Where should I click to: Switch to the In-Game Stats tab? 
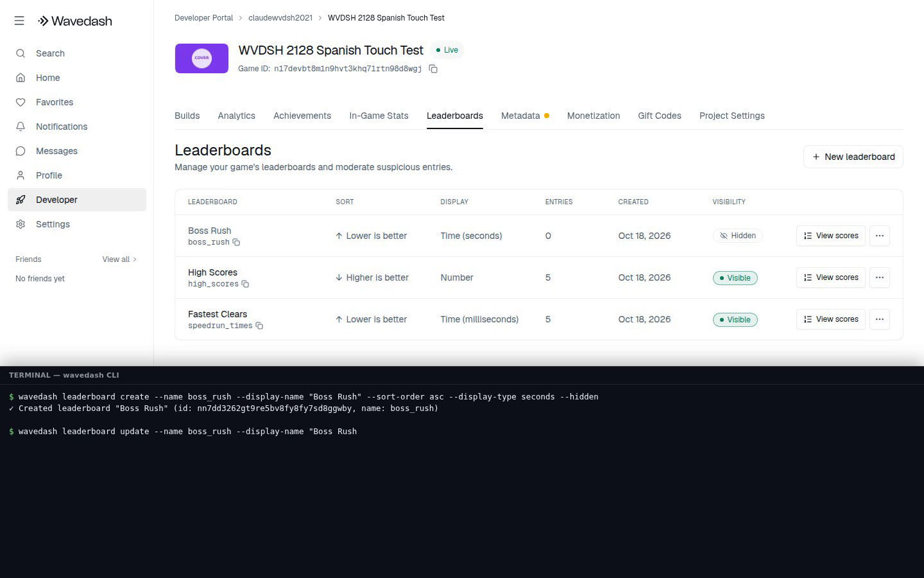pos(379,116)
